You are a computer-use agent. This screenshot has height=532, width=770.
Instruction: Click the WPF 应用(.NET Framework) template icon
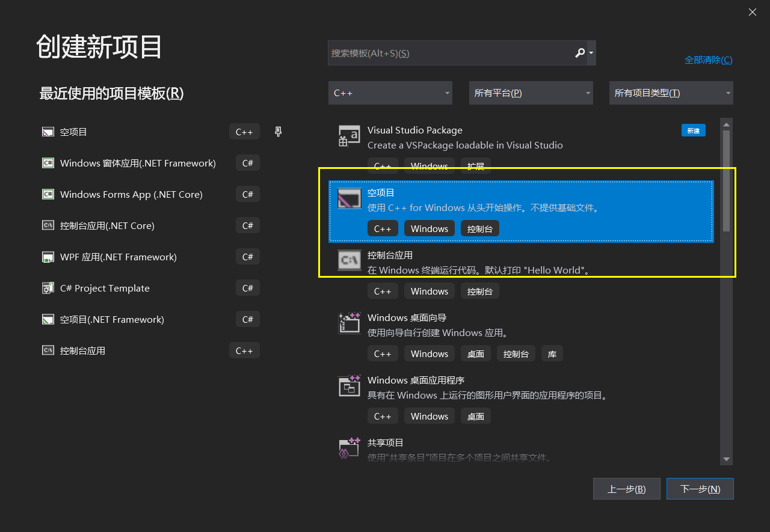coord(48,257)
